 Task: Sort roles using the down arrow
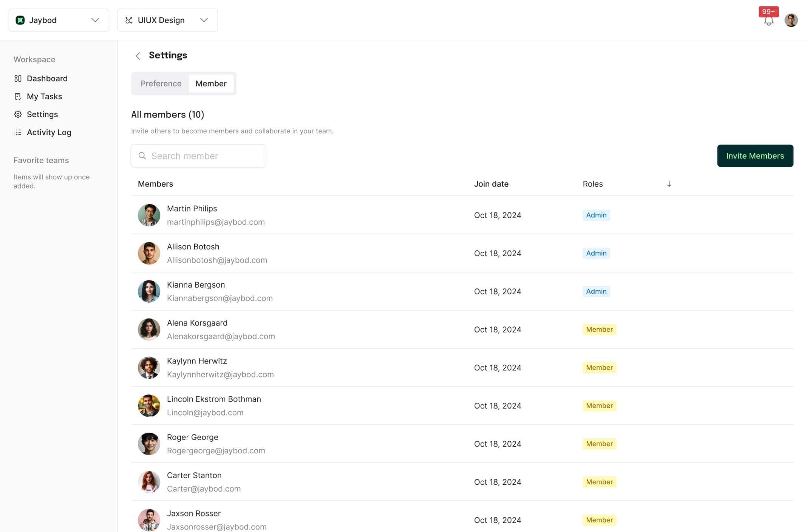point(669,184)
